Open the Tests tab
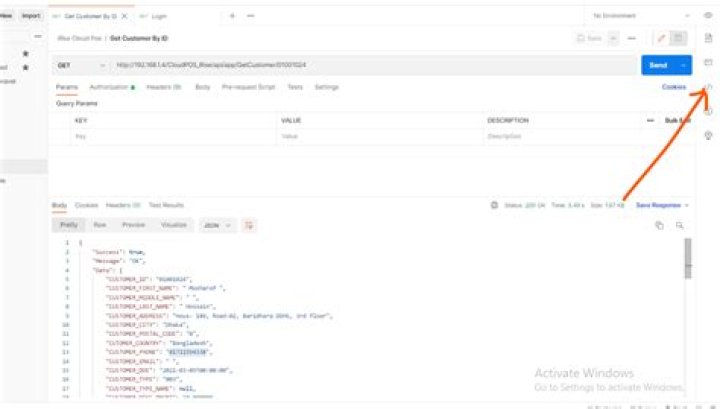Image resolution: width=720 pixels, height=409 pixels. point(295,87)
